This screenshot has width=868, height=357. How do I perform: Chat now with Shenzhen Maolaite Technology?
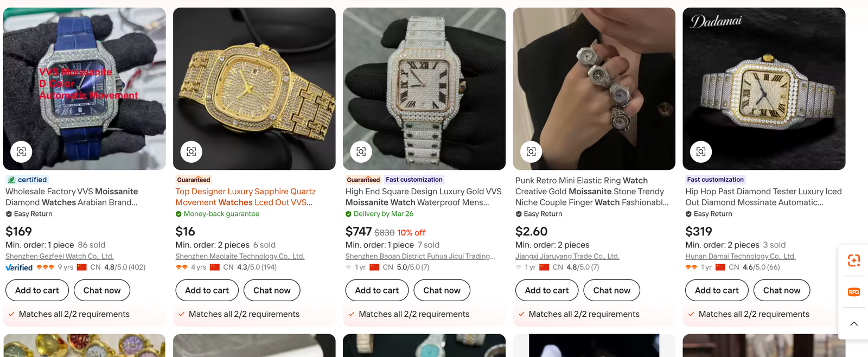click(x=272, y=290)
